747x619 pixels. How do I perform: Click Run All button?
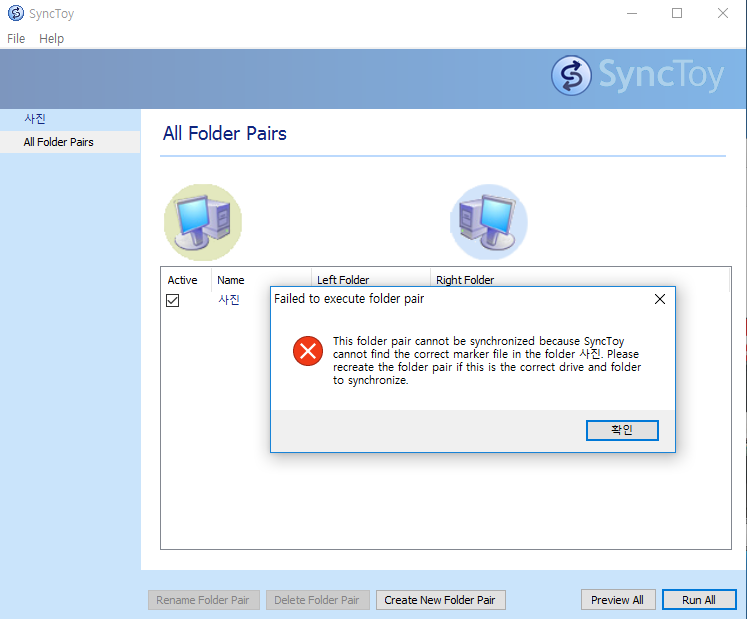coord(699,600)
